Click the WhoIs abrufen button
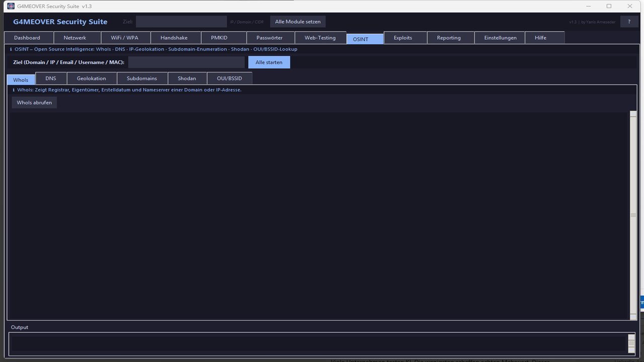Image resolution: width=644 pixels, height=362 pixels. 34,103
